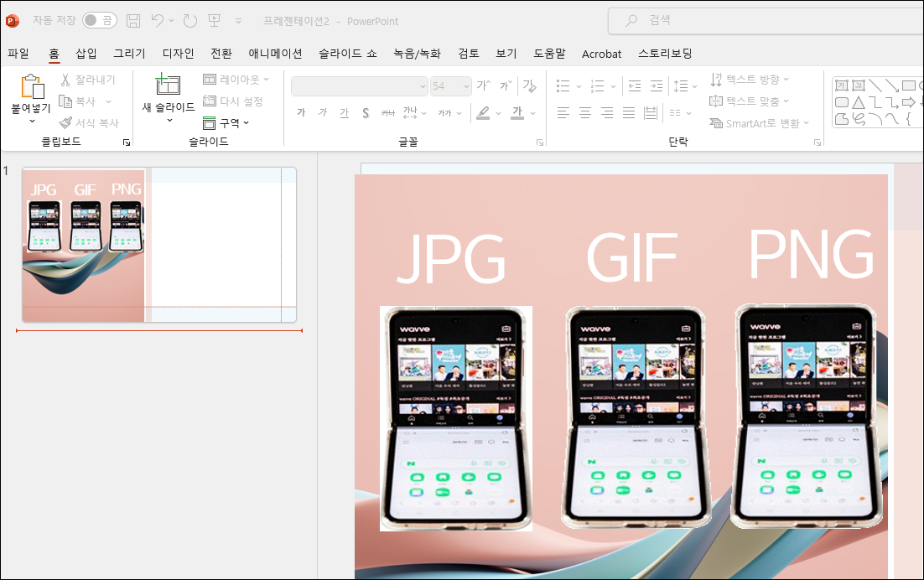Click the 다시 설정 (Reset) button
The height and width of the screenshot is (580, 924).
pos(234,101)
